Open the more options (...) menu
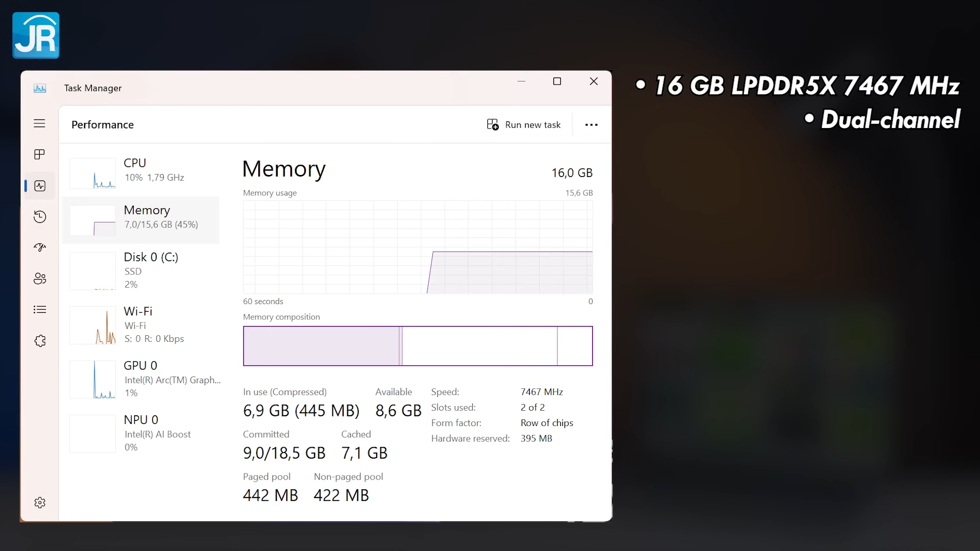This screenshot has width=980, height=551. click(x=591, y=124)
